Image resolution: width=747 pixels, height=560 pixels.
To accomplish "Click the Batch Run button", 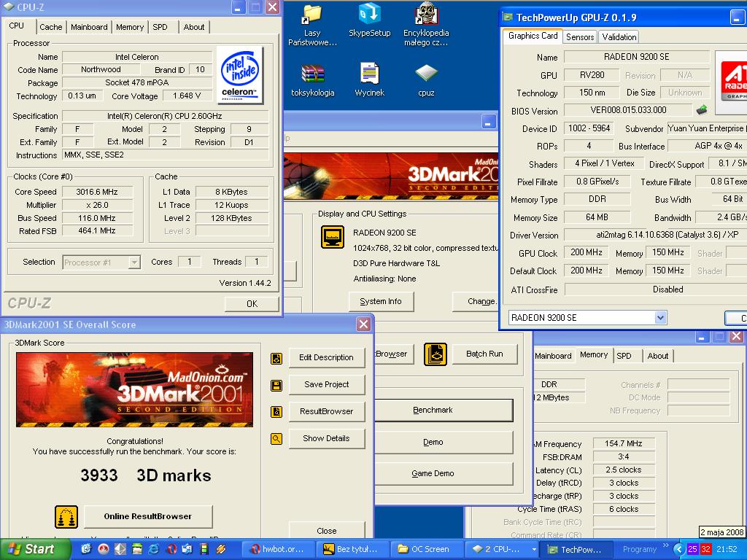I will pos(484,354).
